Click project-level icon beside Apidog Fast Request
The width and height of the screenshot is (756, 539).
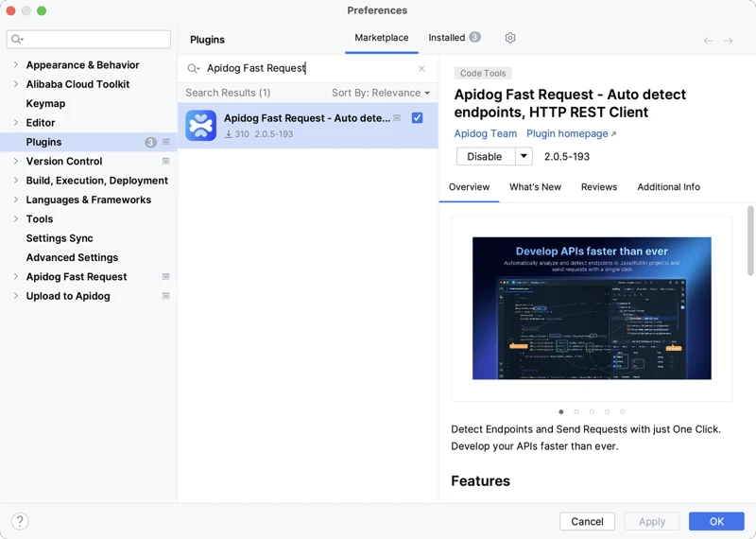click(x=166, y=276)
